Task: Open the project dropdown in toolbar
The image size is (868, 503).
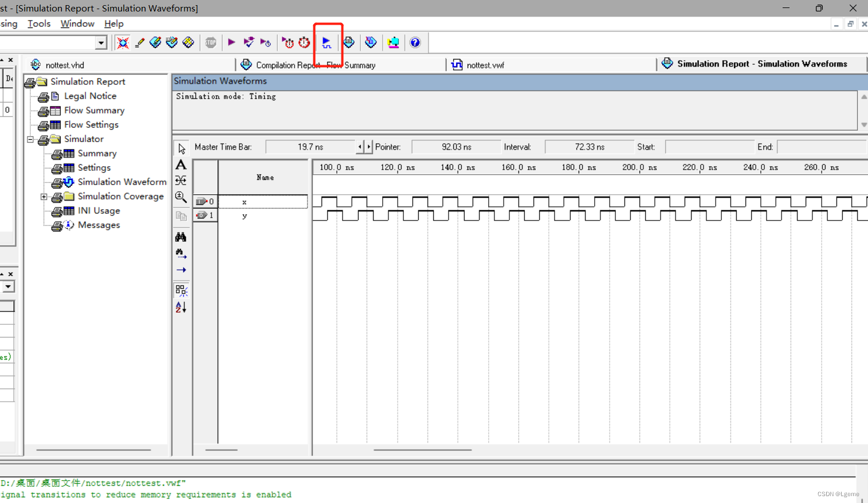Action: (101, 42)
